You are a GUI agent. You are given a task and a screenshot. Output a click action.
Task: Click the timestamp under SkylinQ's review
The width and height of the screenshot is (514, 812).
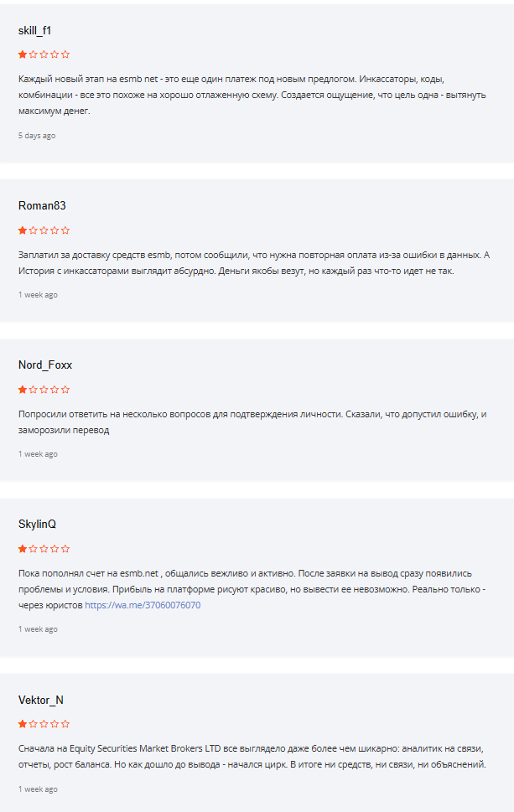coord(38,629)
